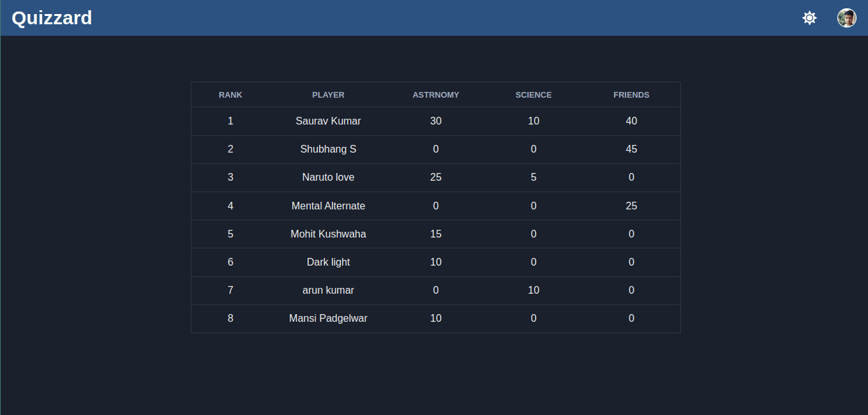Click the ASTRNOMY column header
The height and width of the screenshot is (415, 868).
(x=436, y=94)
